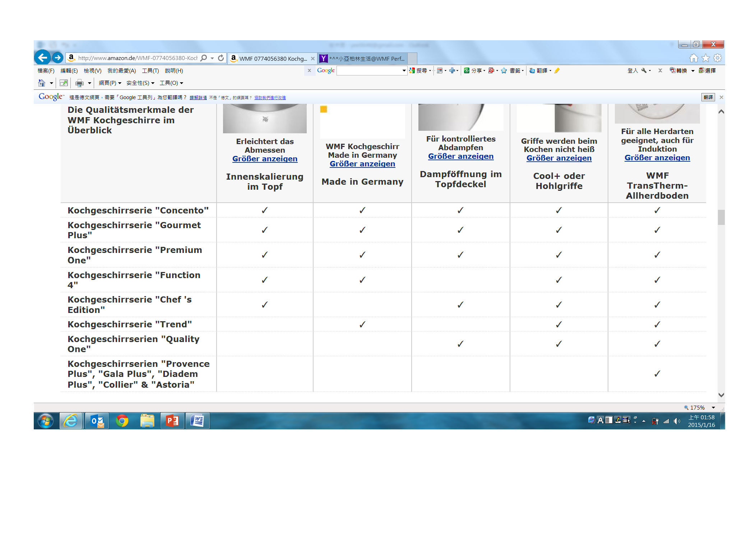Open PowerPoint from the taskbar
Viewport: 756px width, 535px height.
pyautogui.click(x=172, y=421)
